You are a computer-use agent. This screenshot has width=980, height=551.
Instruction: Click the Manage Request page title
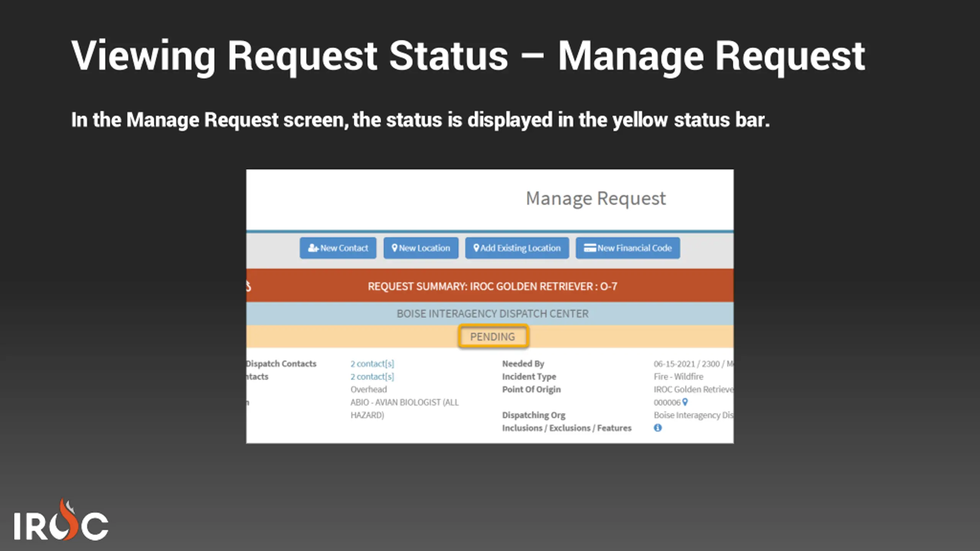click(x=596, y=199)
